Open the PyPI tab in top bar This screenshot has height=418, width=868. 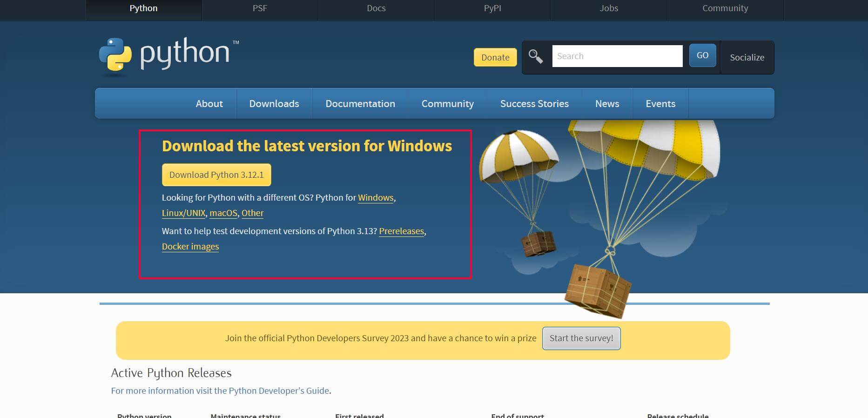[492, 8]
